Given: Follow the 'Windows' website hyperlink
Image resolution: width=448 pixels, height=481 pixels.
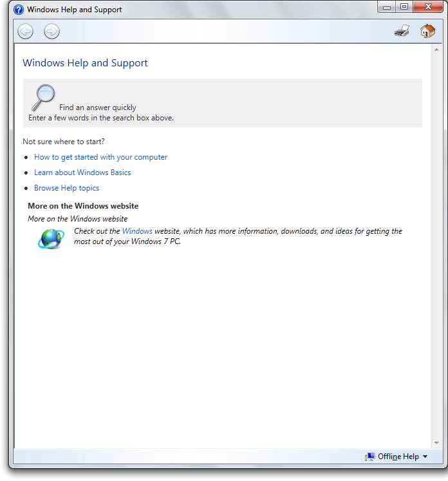Looking at the screenshot, I should coord(137,231).
